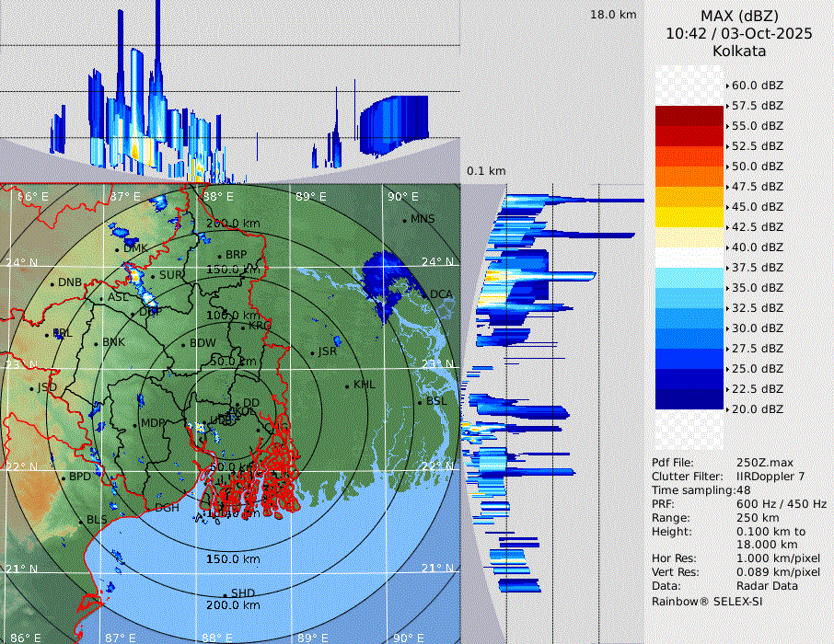Click the BPD station marker
This screenshot has height=644, width=834.
[63, 477]
